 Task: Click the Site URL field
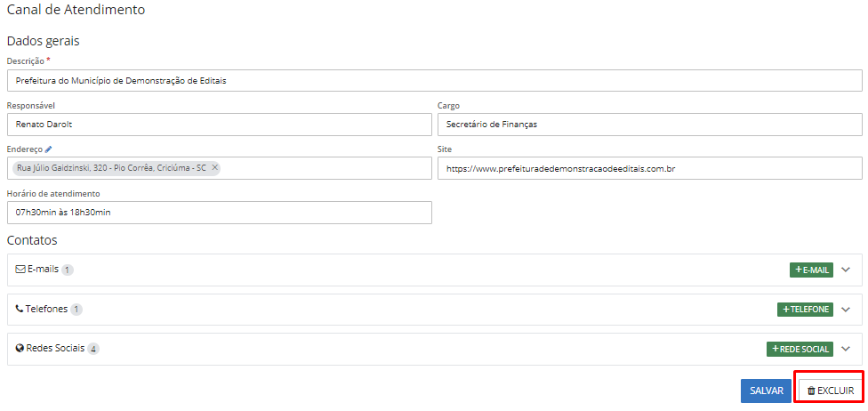(x=649, y=168)
